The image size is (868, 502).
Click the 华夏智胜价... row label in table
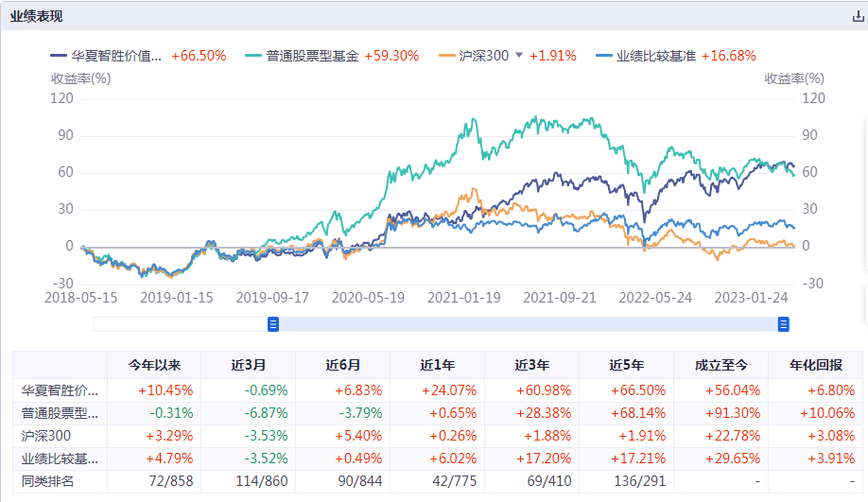click(59, 389)
